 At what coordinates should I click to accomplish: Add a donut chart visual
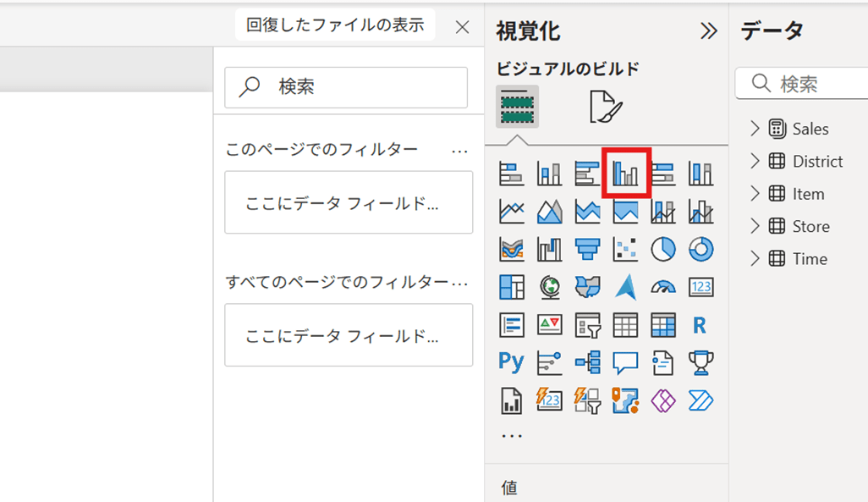tap(700, 249)
